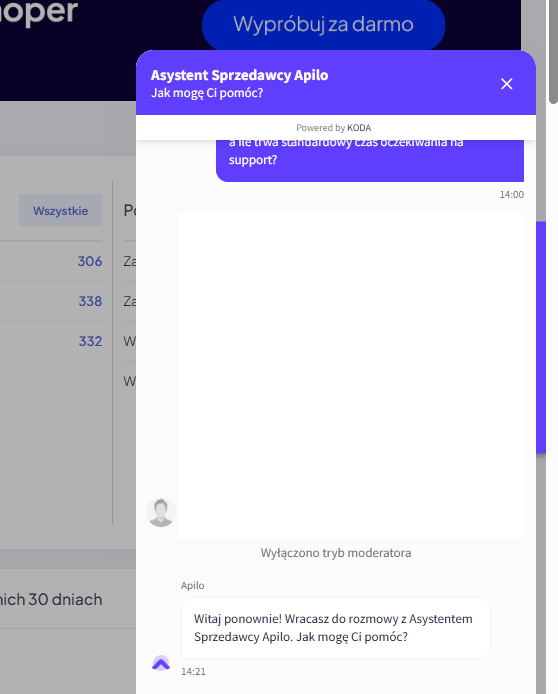Click the grey user avatar icon
The image size is (558, 694).
coord(161,512)
